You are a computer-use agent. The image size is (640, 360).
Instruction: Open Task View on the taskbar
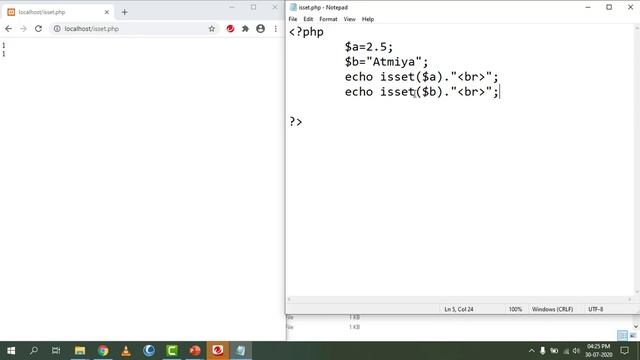pyautogui.click(x=56, y=351)
